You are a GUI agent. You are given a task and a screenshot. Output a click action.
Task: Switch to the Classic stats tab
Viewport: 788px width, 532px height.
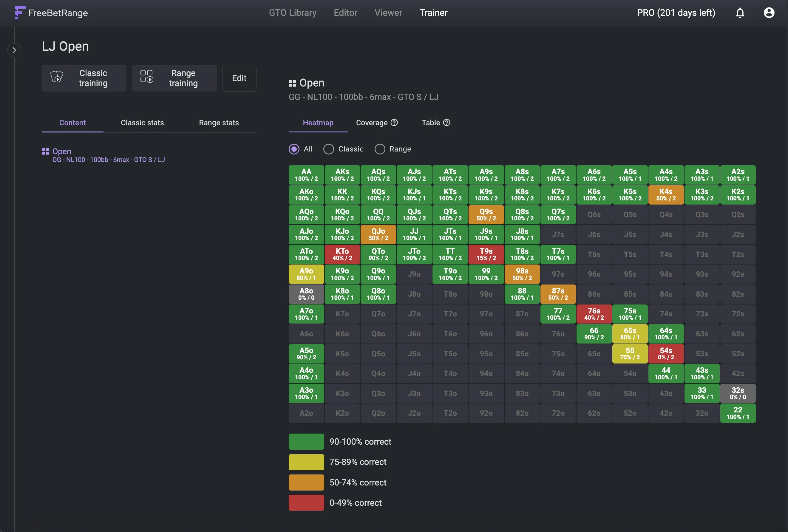pos(142,123)
